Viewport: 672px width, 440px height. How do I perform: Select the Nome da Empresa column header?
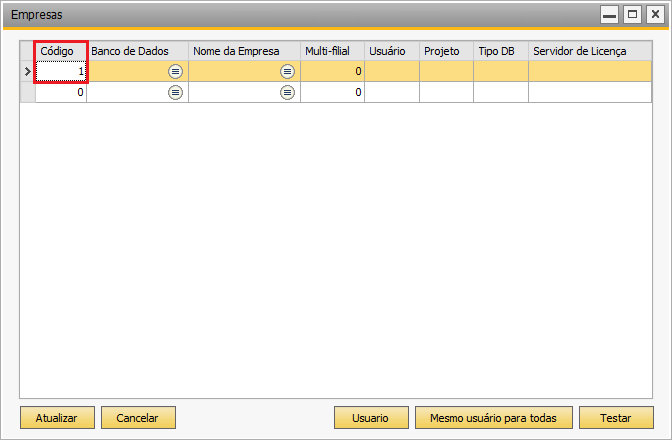(x=244, y=51)
